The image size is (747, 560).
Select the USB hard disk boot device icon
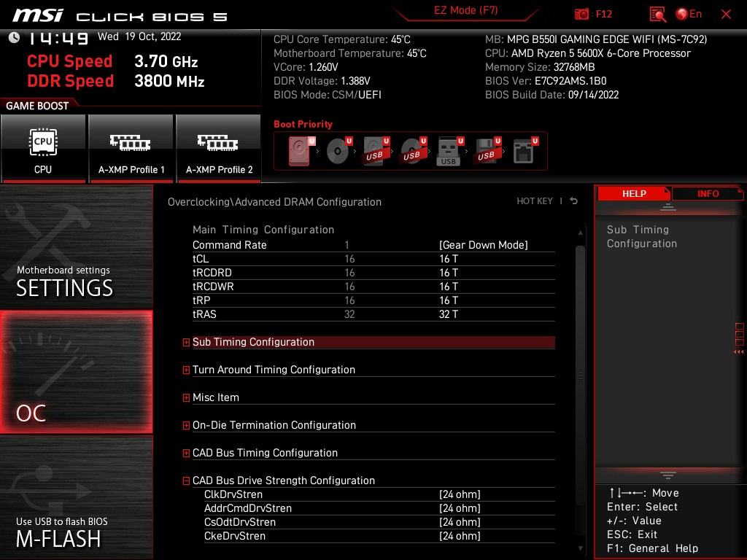[376, 150]
